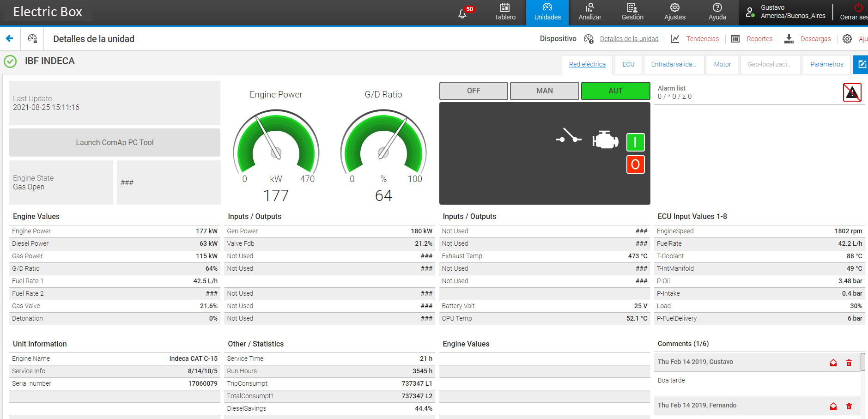Open the notifications bell with 50 alerts
The width and height of the screenshot is (868, 419).
[x=463, y=13]
